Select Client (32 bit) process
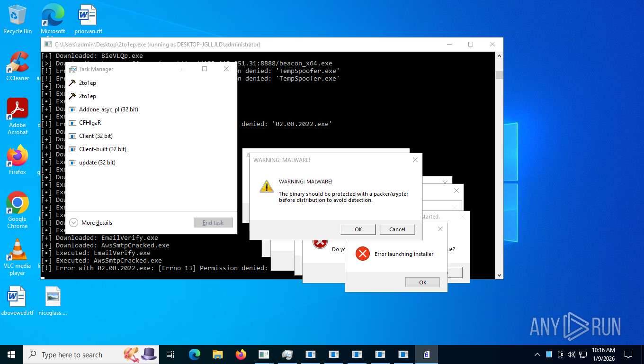Viewport: 644px width, 364px height. (151, 136)
